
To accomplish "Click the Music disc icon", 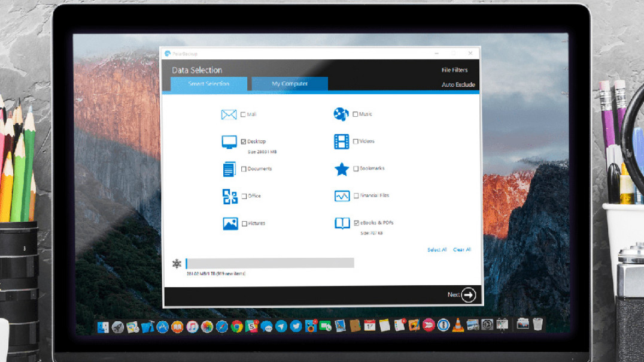I will pyautogui.click(x=341, y=114).
